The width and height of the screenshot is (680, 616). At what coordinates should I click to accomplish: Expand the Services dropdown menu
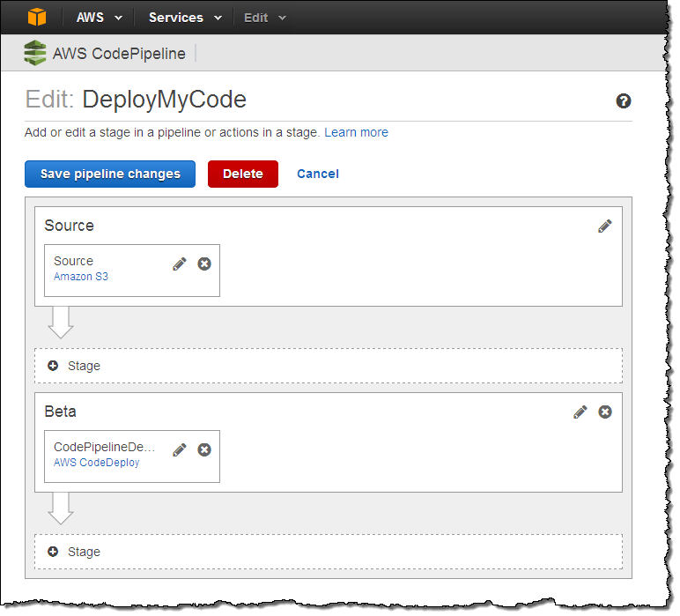point(182,18)
